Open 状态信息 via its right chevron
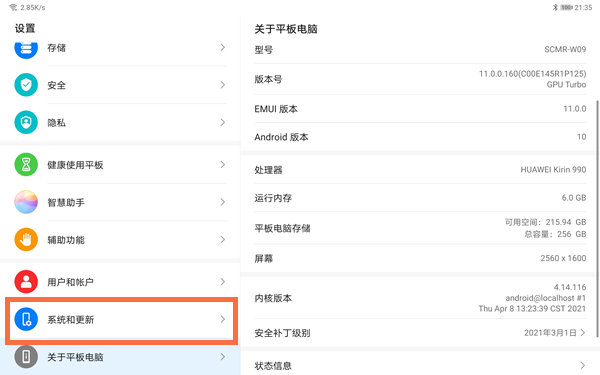 pos(582,365)
